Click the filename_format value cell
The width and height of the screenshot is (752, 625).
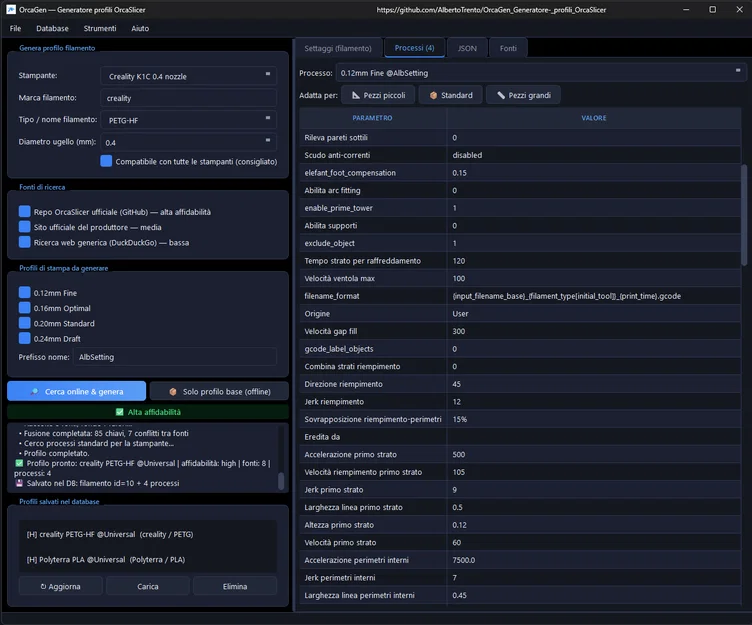coord(594,296)
